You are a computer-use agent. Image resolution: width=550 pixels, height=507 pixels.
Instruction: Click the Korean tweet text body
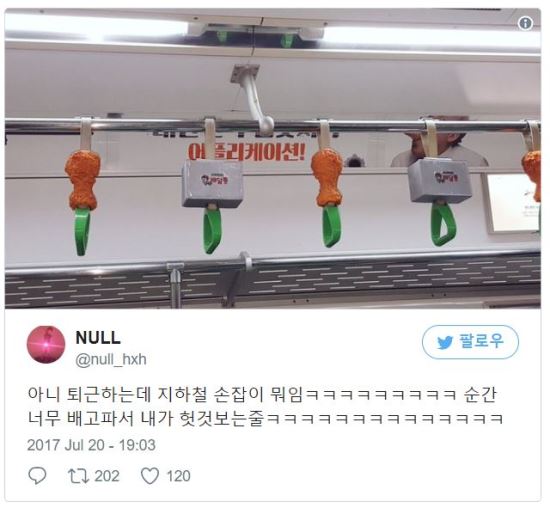click(266, 407)
